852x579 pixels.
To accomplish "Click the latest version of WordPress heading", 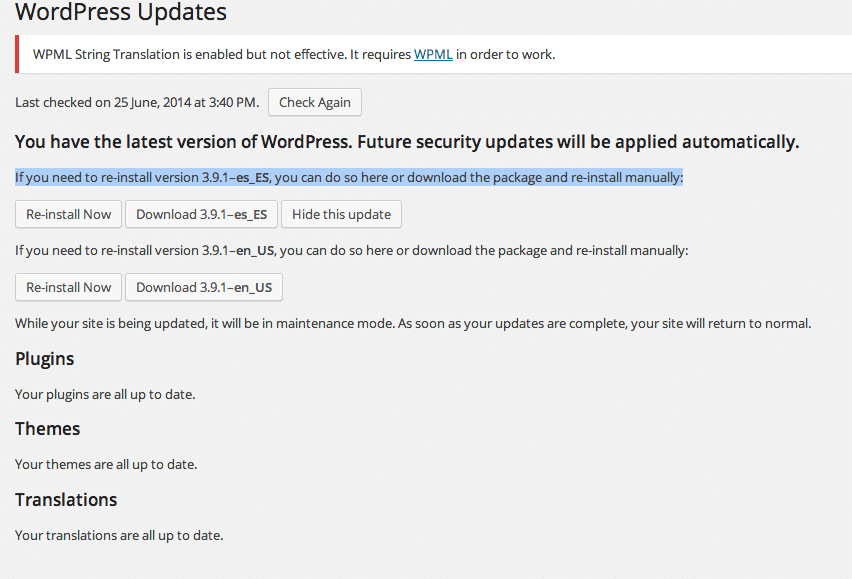I will point(407,142).
